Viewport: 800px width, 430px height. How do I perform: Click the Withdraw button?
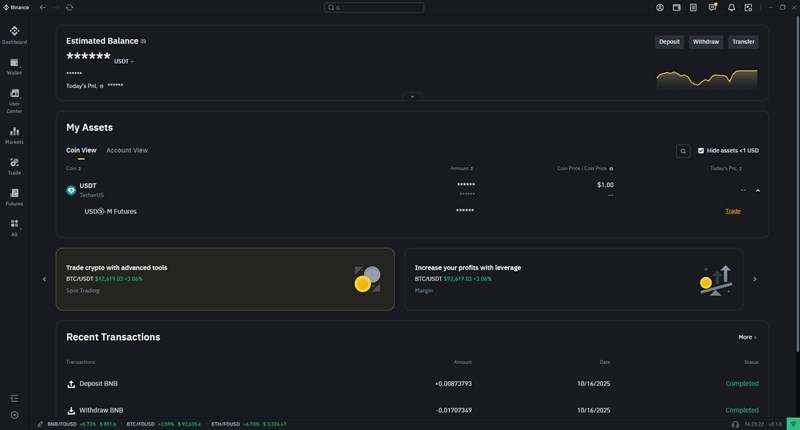pos(706,42)
